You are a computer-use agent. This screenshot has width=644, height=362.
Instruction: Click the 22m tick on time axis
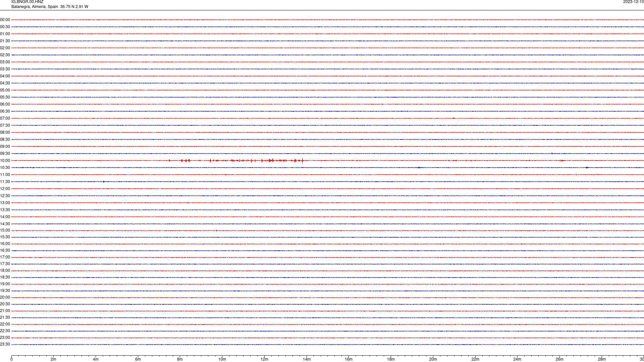pyautogui.click(x=475, y=359)
